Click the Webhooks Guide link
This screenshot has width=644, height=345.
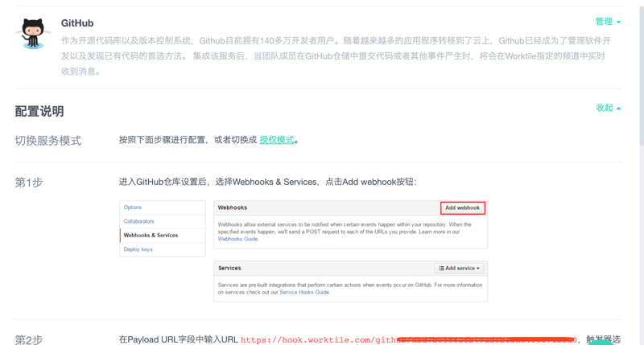[x=238, y=239]
